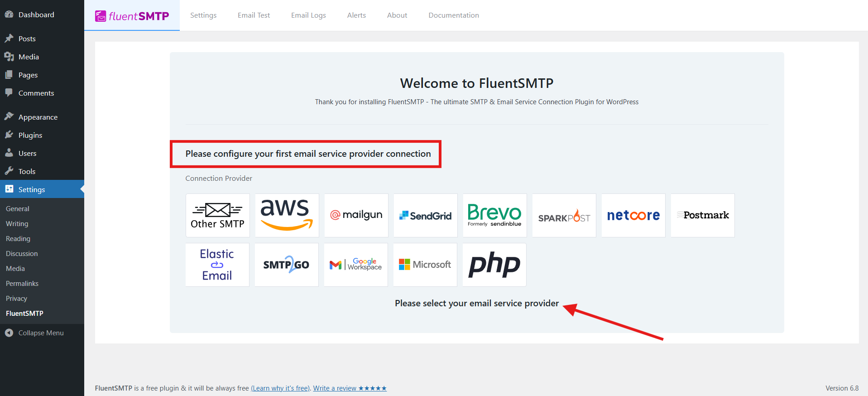Switch to the Email Test tab
The width and height of the screenshot is (868, 396).
(254, 15)
